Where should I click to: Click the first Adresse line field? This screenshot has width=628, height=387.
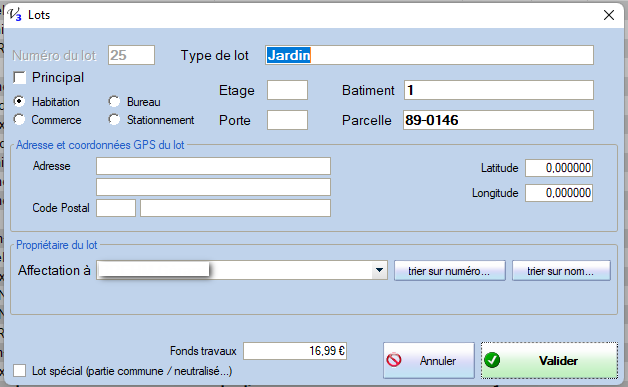pos(213,166)
